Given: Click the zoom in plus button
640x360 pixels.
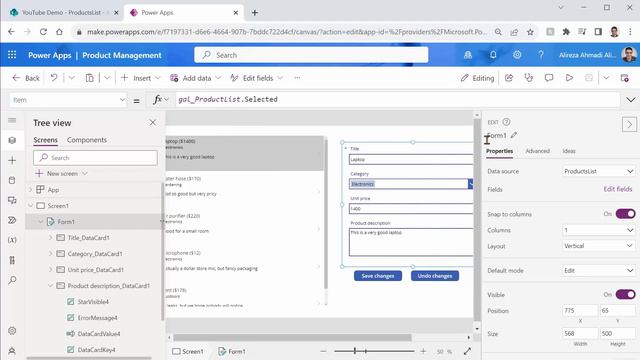Looking at the screenshot, I should tap(423, 351).
